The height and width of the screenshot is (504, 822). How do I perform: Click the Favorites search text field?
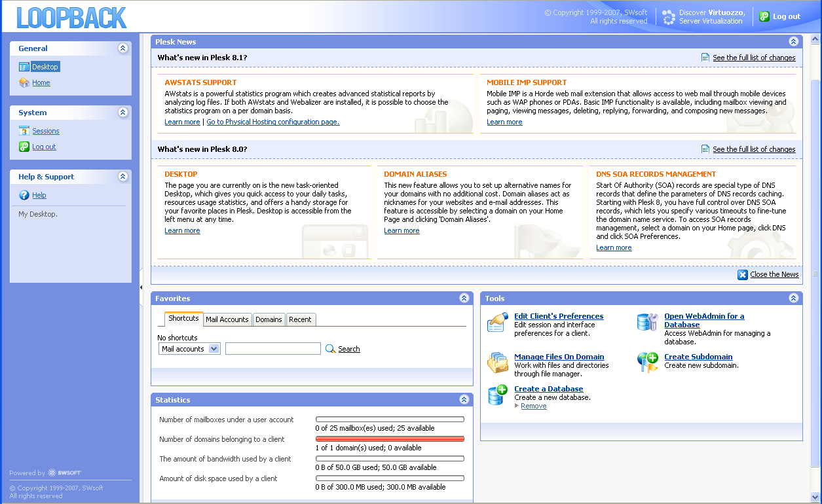tap(273, 349)
